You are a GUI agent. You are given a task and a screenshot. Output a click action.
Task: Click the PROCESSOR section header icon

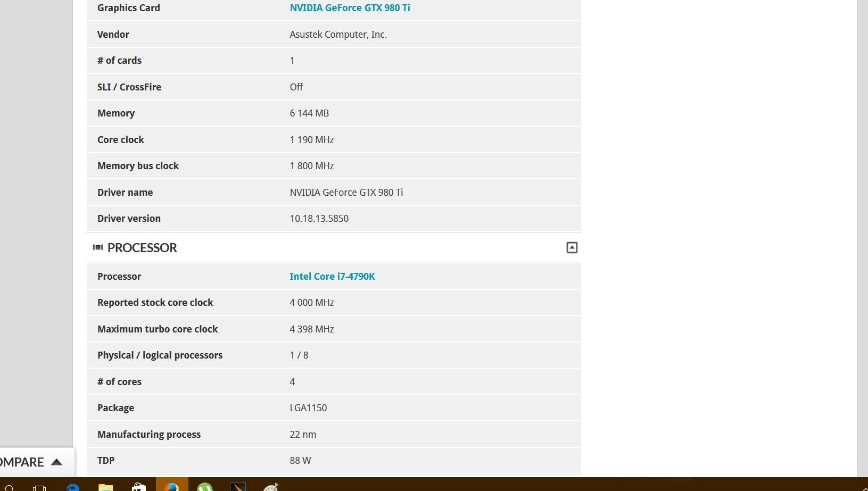(x=98, y=247)
